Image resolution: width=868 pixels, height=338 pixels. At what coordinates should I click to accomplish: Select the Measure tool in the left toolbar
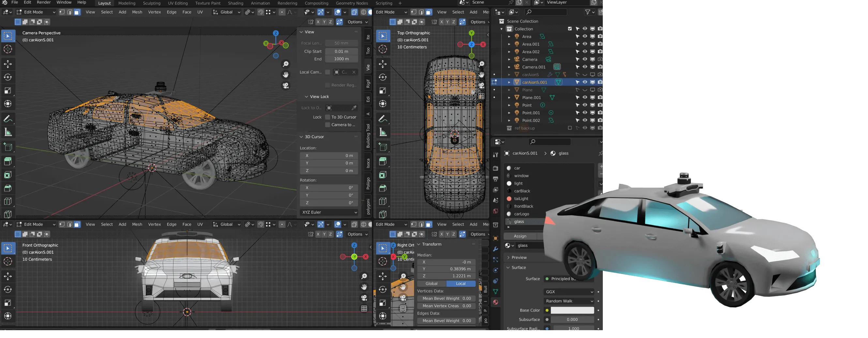[x=8, y=132]
